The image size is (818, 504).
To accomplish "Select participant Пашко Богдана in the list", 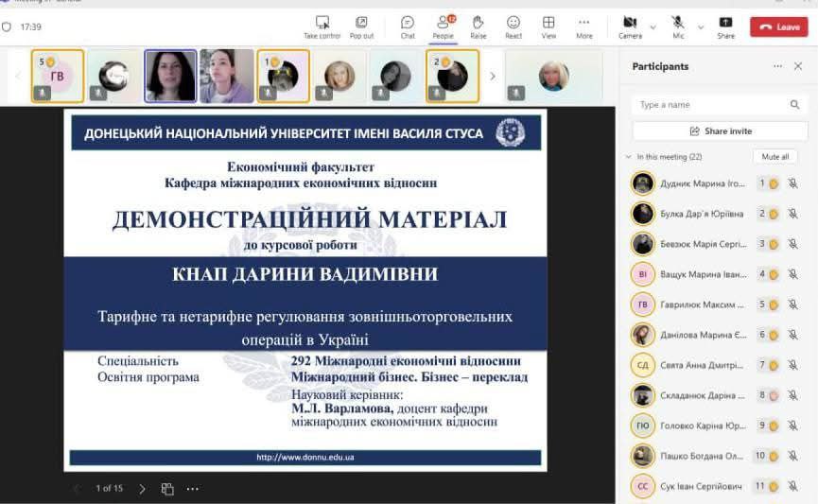I will click(x=715, y=456).
